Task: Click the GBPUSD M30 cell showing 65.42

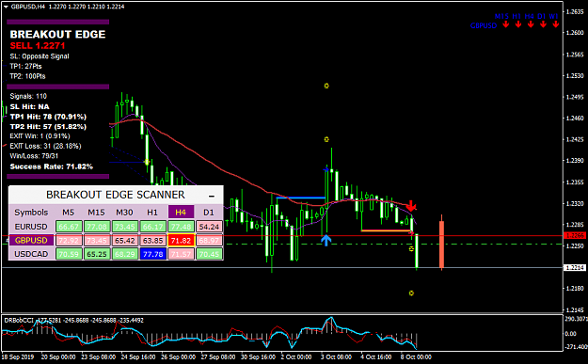Action: pos(125,240)
